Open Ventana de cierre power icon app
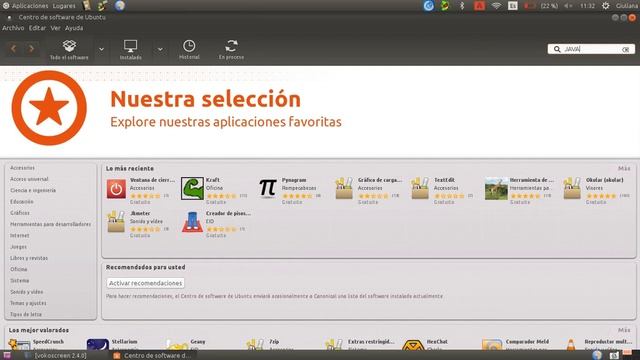The width and height of the screenshot is (640, 360). (116, 189)
